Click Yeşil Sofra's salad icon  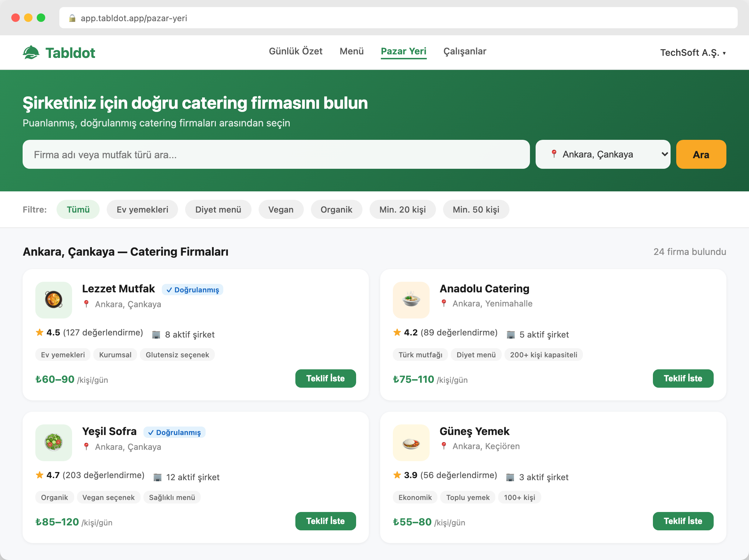click(54, 442)
